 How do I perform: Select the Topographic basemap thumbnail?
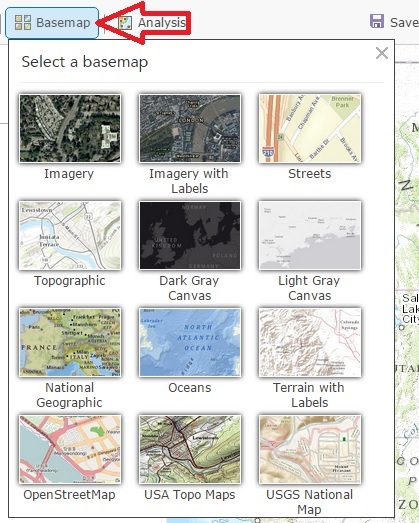(x=70, y=235)
